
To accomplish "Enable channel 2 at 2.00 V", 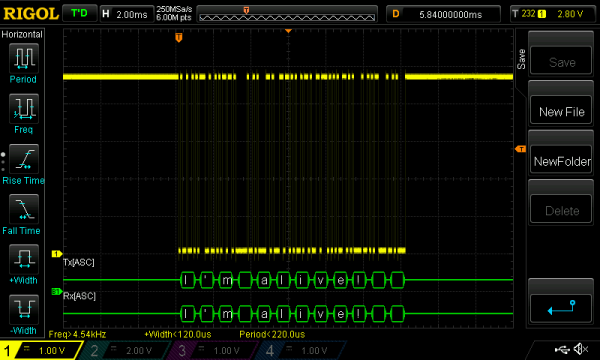I will 127,350.
